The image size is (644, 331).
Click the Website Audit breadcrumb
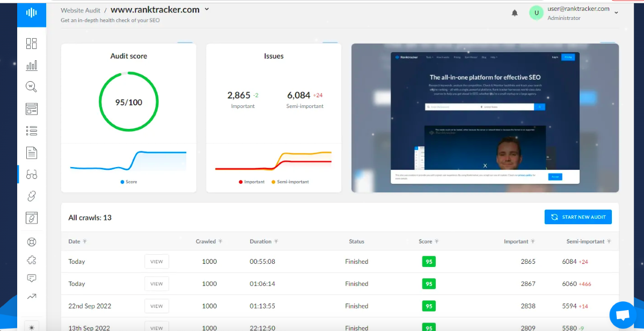[80, 10]
